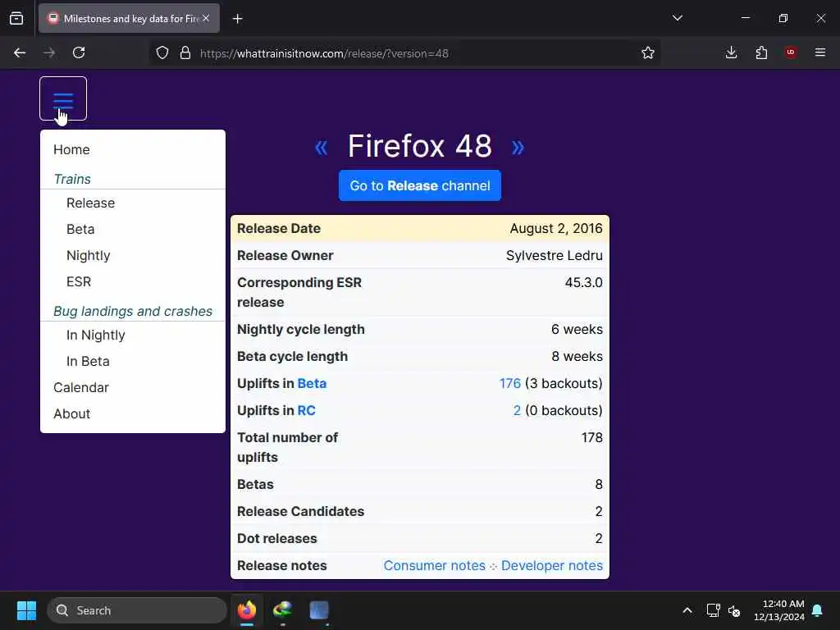
Task: Open the uBlock Origin extension icon
Action: (x=791, y=52)
